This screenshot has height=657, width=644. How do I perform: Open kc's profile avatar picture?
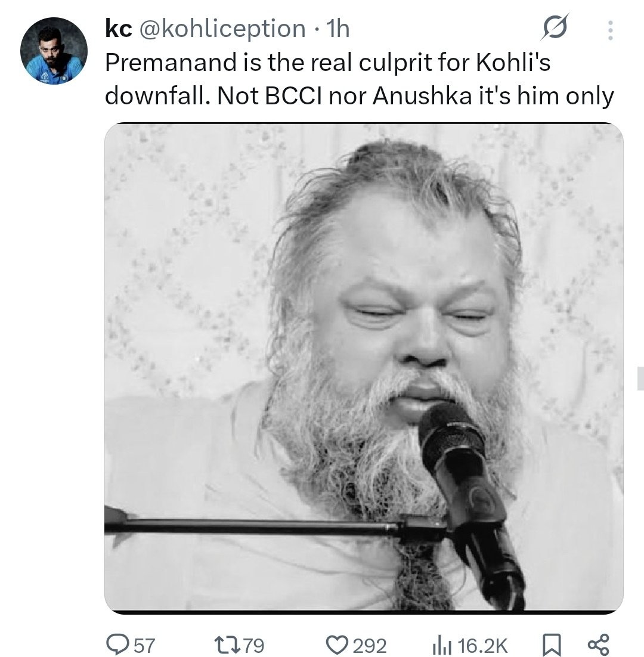click(54, 51)
